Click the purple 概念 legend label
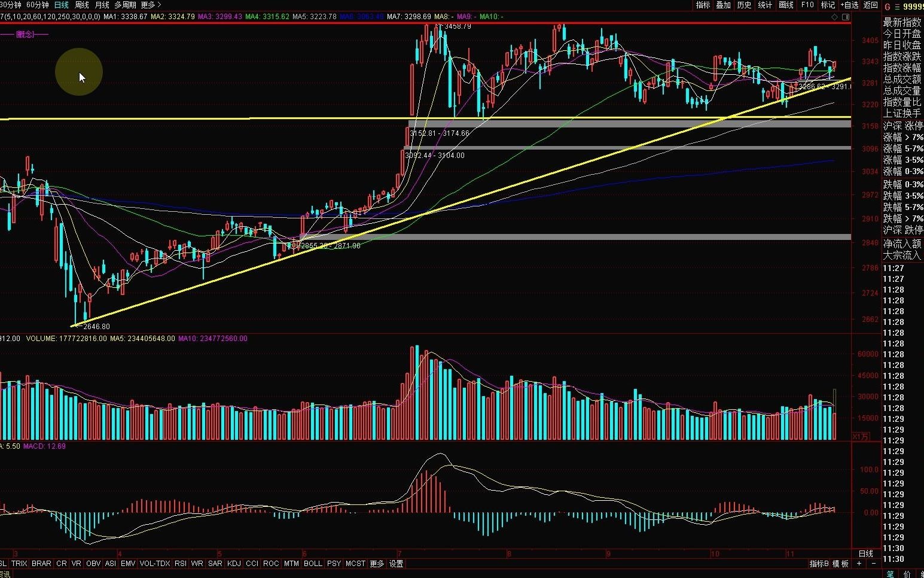This screenshot has width=924, height=578. coord(25,34)
